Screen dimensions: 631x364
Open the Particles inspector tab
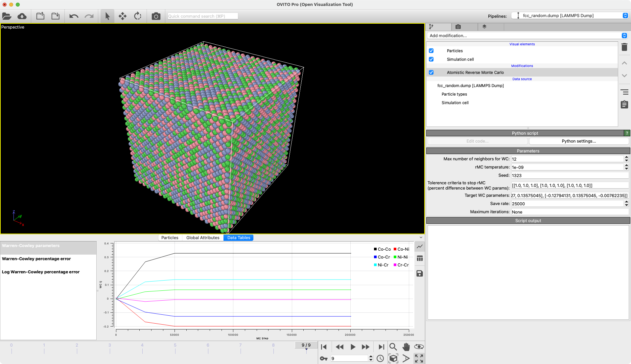click(x=170, y=238)
